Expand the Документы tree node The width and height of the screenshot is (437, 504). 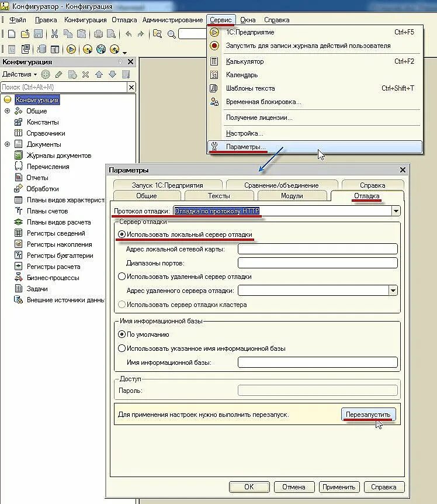pos(7,144)
